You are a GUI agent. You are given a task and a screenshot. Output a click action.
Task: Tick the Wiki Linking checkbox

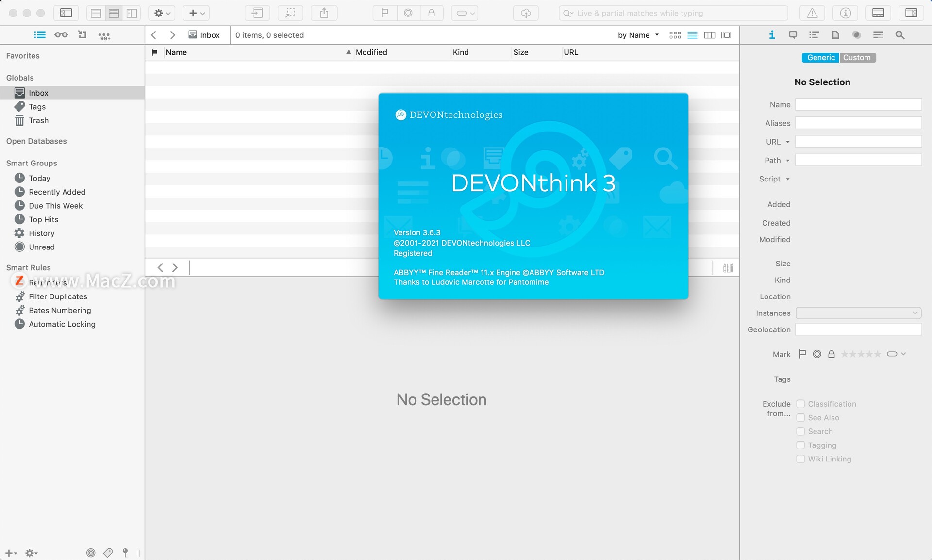pos(800,459)
